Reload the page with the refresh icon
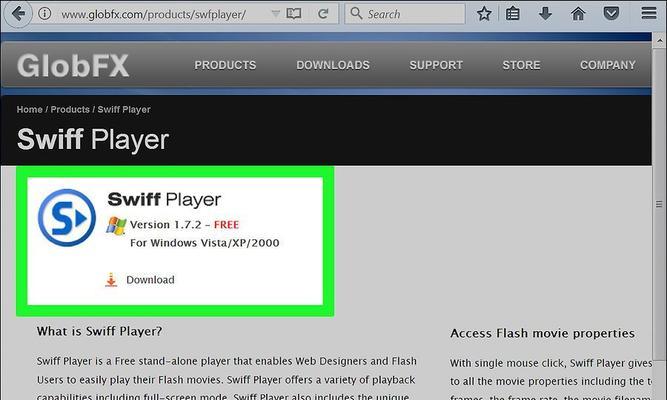This screenshot has height=400, width=667. click(323, 14)
